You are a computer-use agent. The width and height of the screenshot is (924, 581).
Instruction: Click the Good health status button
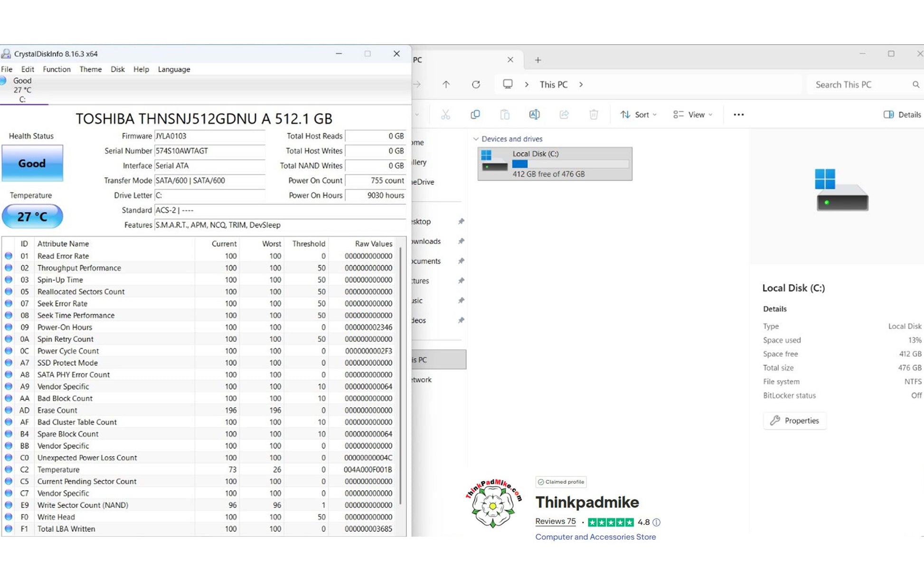[32, 163]
